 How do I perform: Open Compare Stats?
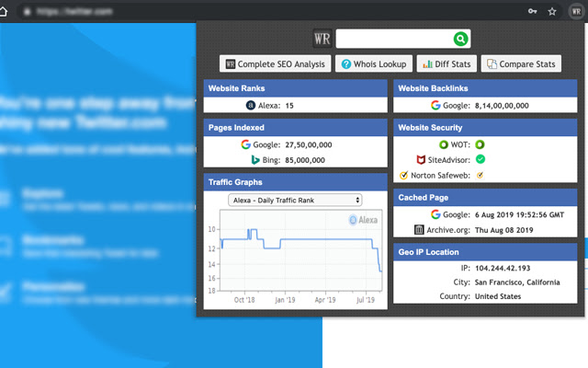click(521, 63)
